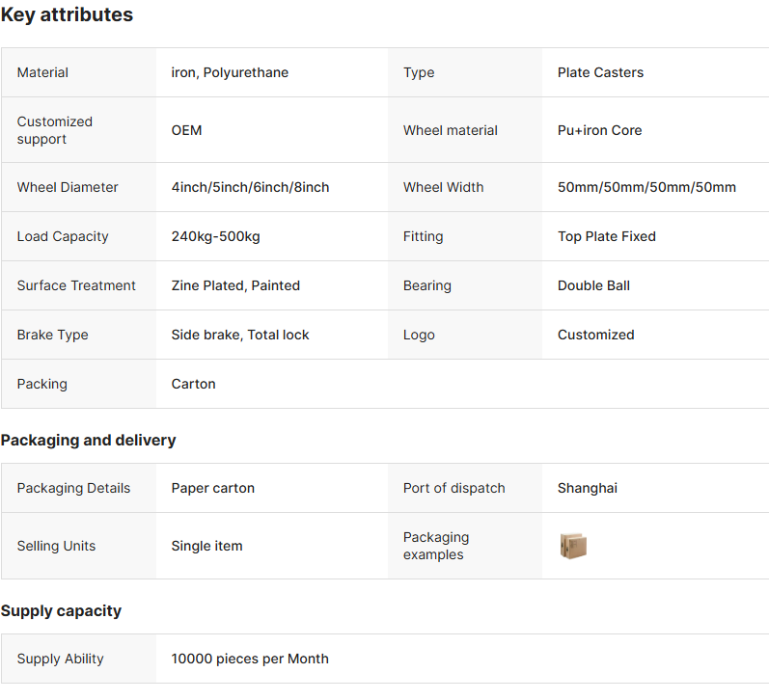Click Side brake, Total lock value
The width and height of the screenshot is (769, 700).
pyautogui.click(x=240, y=336)
